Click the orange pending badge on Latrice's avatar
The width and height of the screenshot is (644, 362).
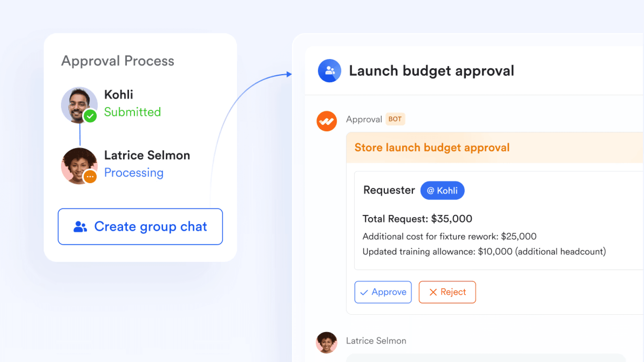coord(90,177)
